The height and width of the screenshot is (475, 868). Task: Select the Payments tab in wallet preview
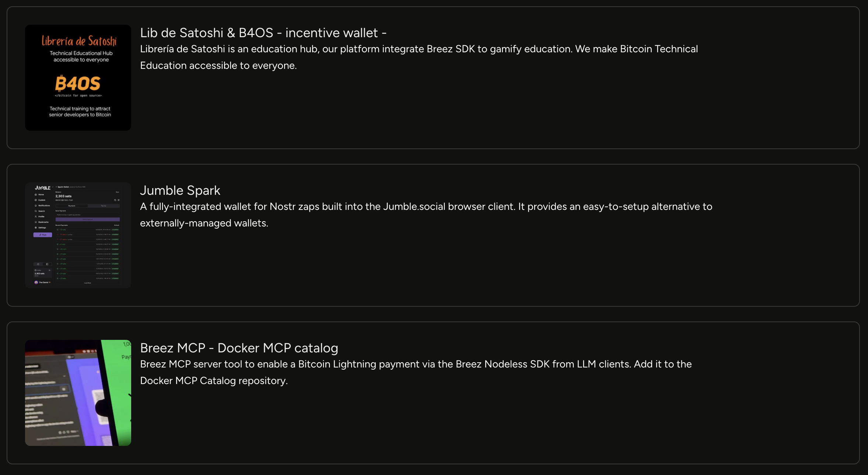pyautogui.click(x=72, y=206)
